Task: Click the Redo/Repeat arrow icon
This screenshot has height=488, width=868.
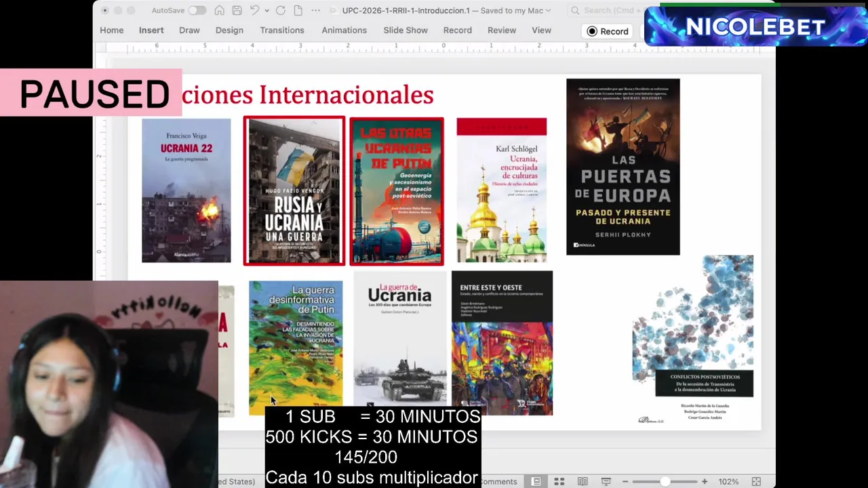Action: (x=280, y=10)
